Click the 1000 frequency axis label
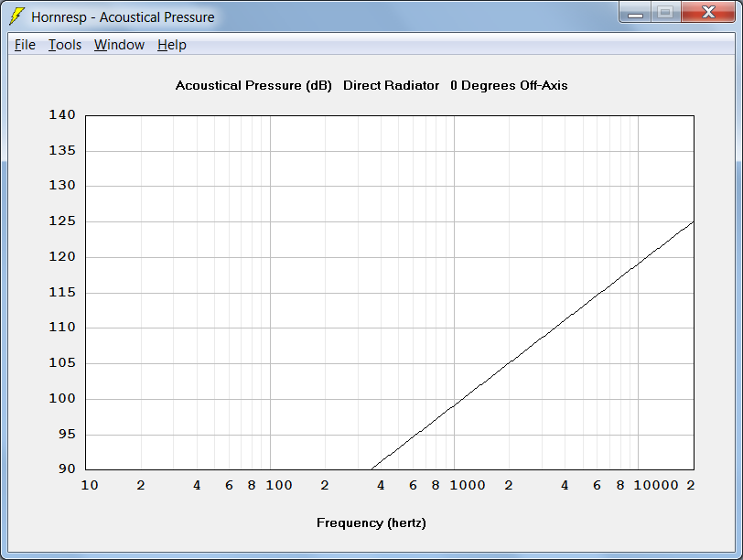This screenshot has width=743, height=560. pyautogui.click(x=468, y=485)
